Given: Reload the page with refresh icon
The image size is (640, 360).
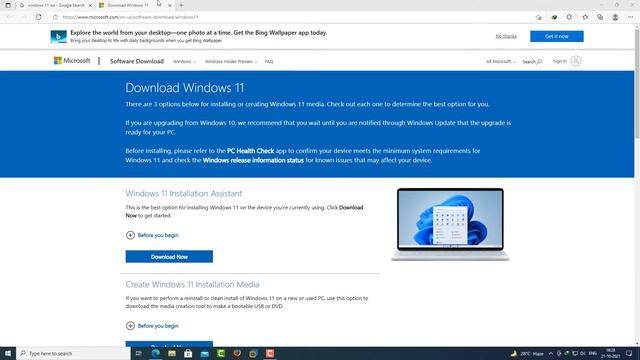Looking at the screenshot, I should (38, 17).
